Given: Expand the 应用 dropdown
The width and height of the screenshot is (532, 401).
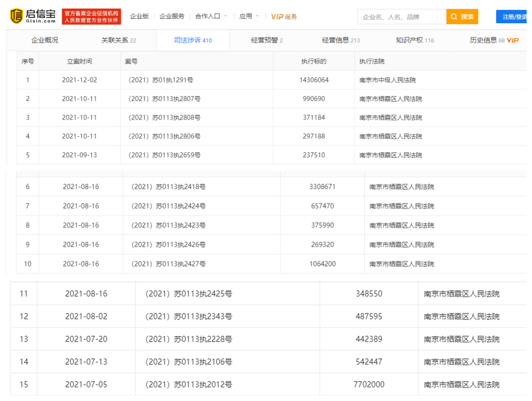Looking at the screenshot, I should [249, 16].
